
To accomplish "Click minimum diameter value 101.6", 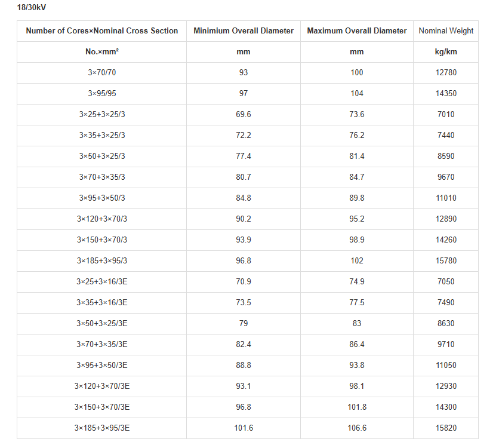I will (244, 428).
